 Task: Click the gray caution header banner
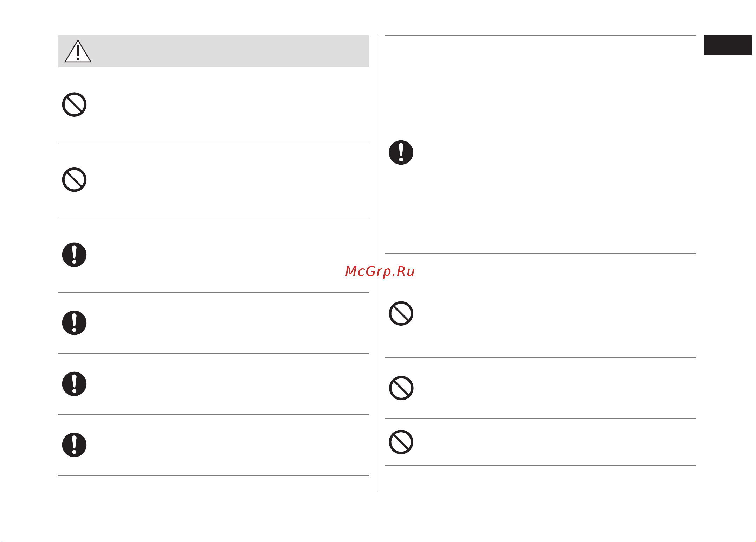point(214,51)
